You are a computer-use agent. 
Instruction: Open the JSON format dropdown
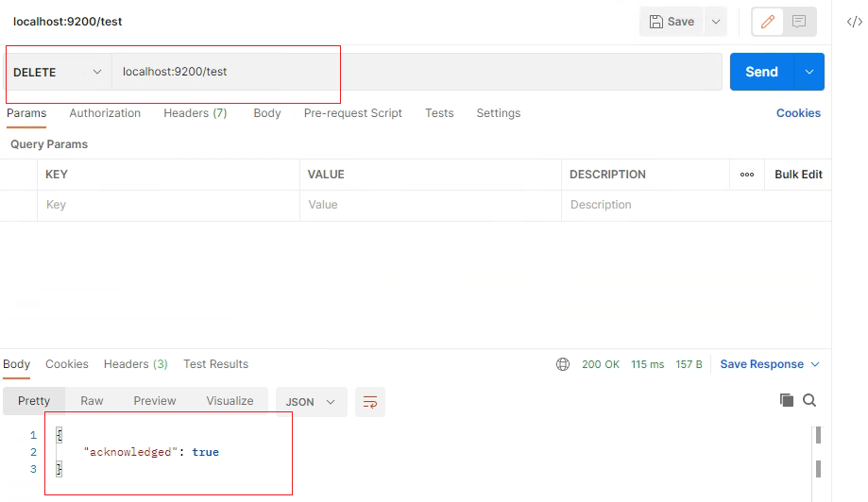coord(311,402)
